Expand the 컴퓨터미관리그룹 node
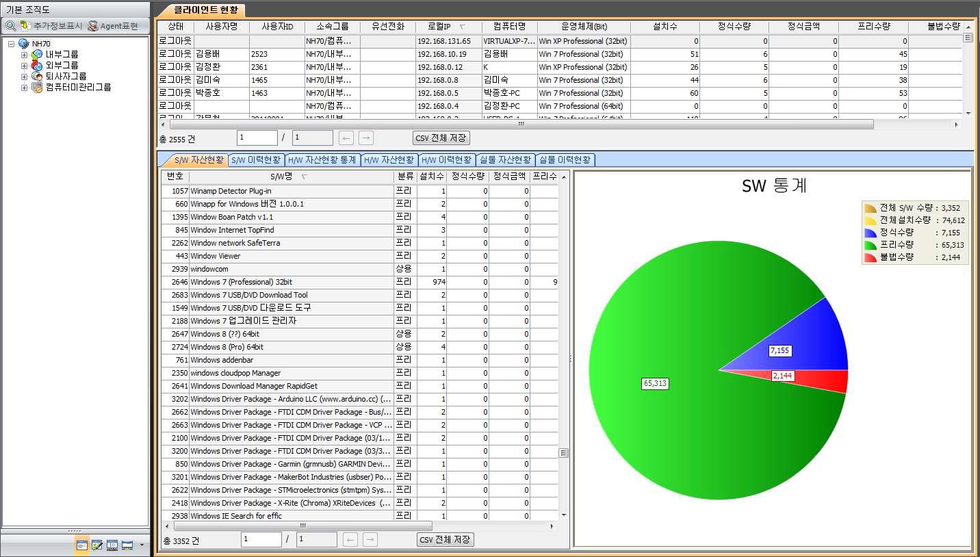The image size is (980, 557). pyautogui.click(x=24, y=88)
